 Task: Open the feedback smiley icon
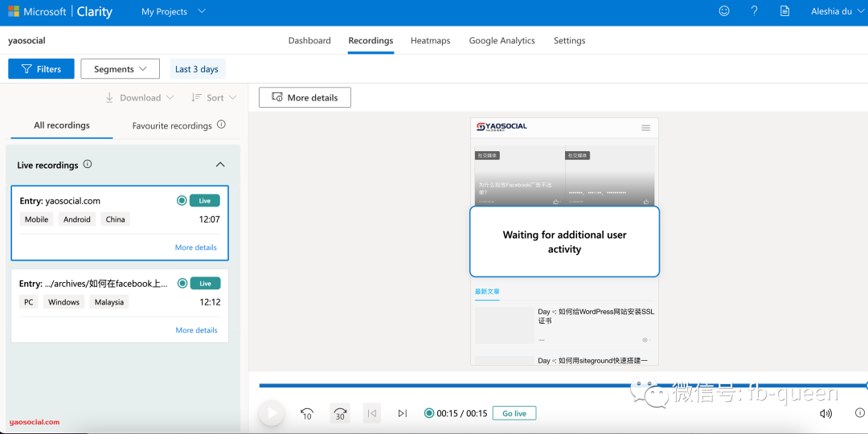[723, 11]
